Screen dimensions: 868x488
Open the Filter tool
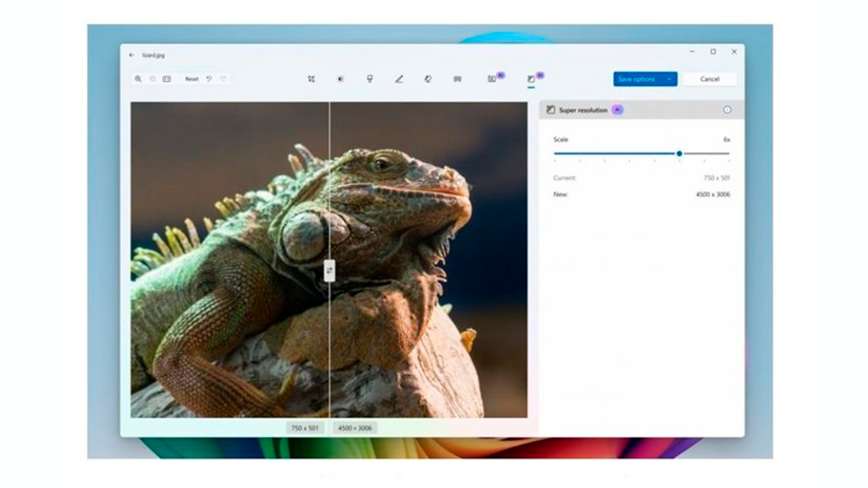coord(370,79)
